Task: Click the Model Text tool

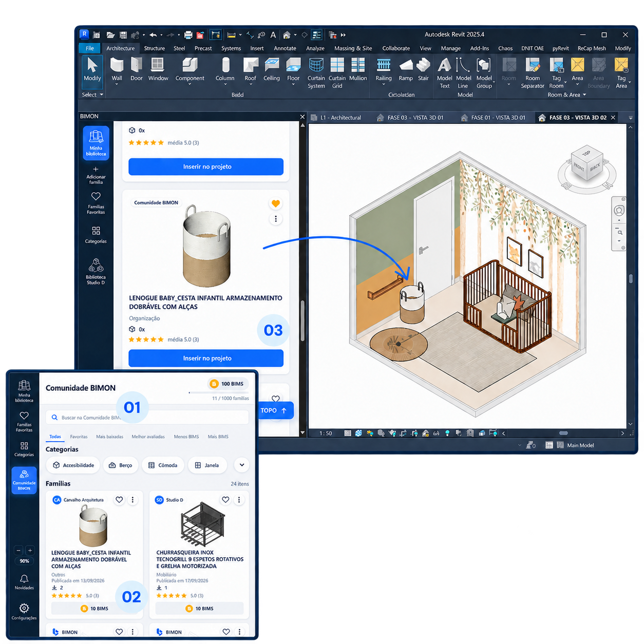Action: (x=445, y=73)
